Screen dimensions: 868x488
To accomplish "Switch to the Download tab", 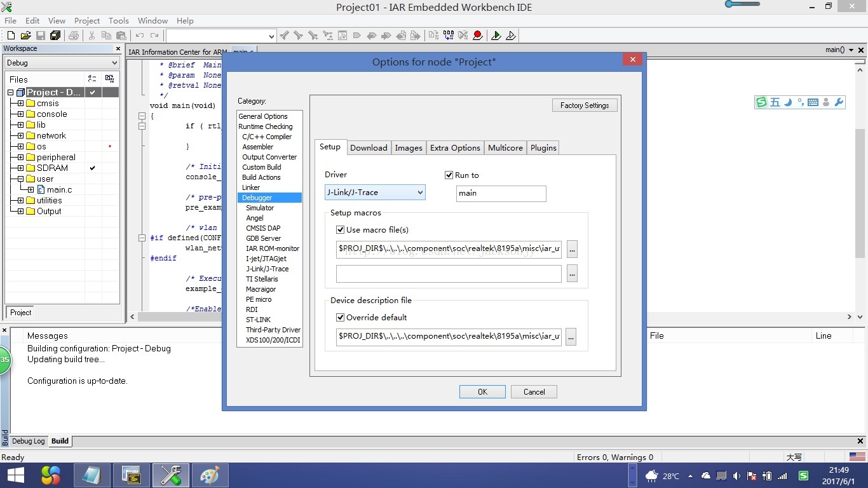I will (369, 148).
